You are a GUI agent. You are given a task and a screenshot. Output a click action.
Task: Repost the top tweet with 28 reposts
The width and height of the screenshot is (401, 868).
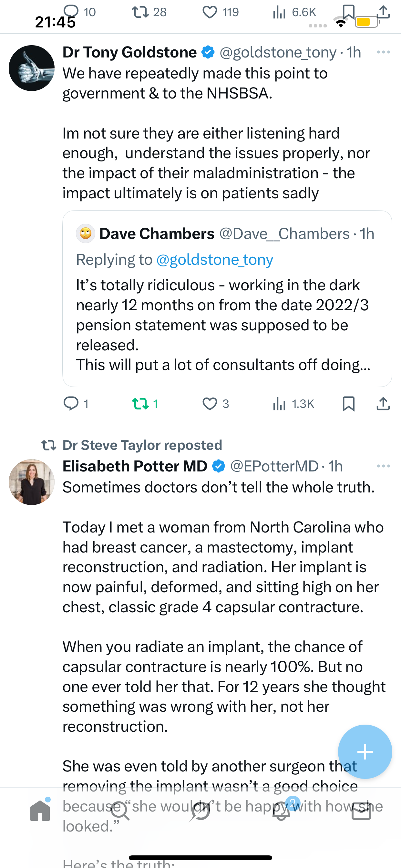(x=140, y=13)
